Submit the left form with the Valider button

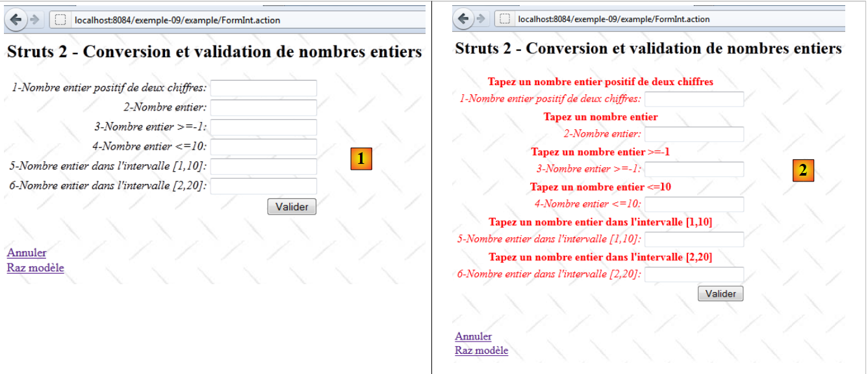292,207
